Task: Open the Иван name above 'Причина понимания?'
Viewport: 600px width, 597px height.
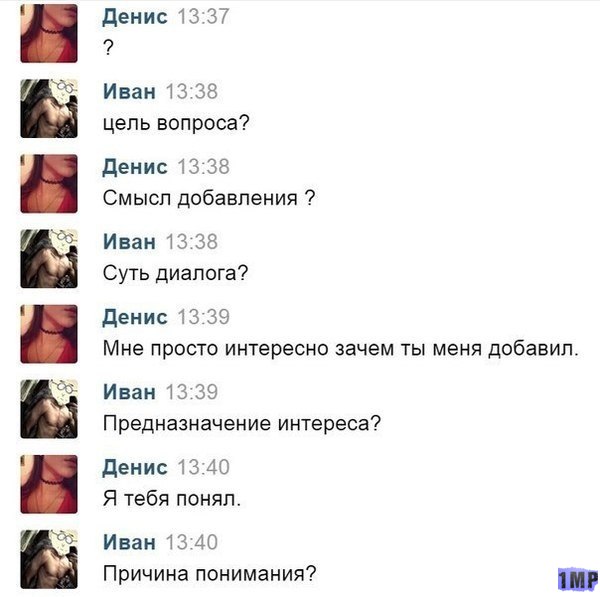Action: tap(129, 543)
